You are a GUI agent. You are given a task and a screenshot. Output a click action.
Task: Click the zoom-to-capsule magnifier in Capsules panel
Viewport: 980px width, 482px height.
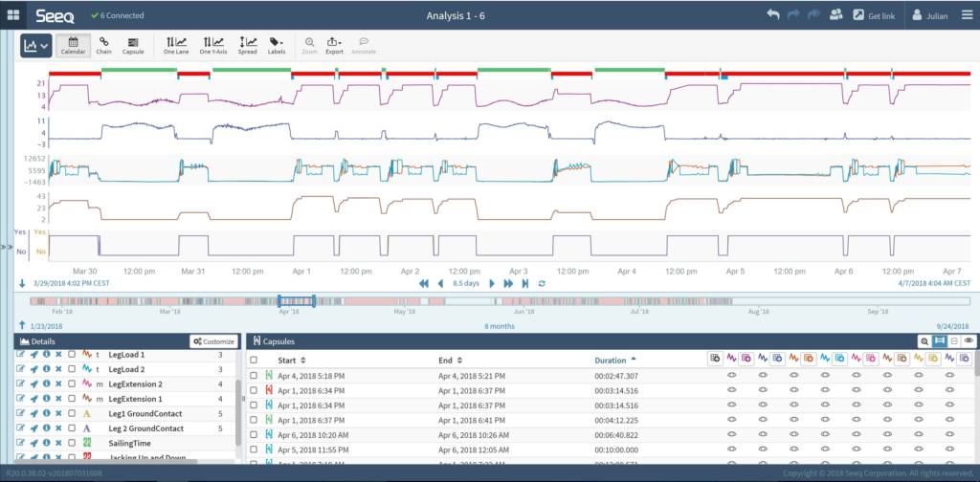[x=924, y=341]
